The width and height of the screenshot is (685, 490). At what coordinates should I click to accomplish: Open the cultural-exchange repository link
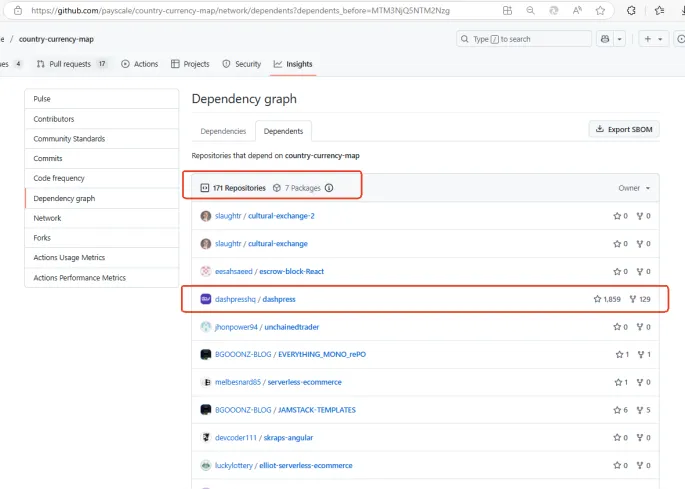click(x=278, y=244)
